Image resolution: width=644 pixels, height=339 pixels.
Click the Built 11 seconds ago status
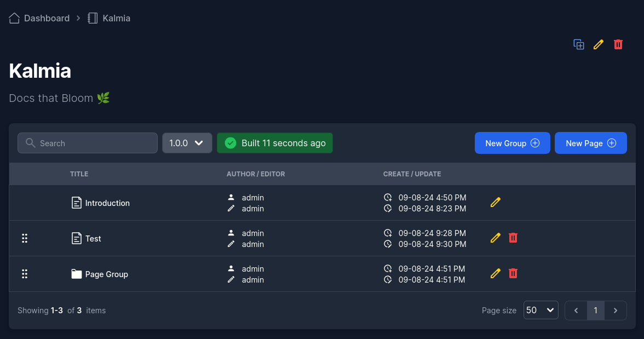[x=275, y=143]
